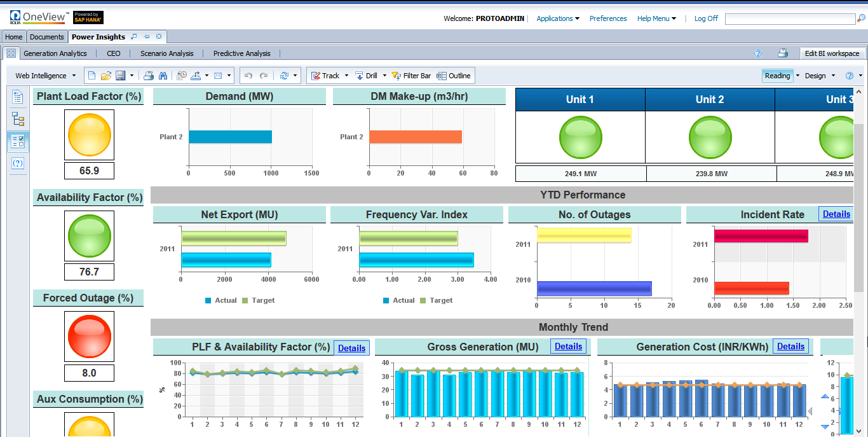This screenshot has width=868, height=437.
Task: Open the Web Intelligence dropdown menu
Action: tap(46, 76)
